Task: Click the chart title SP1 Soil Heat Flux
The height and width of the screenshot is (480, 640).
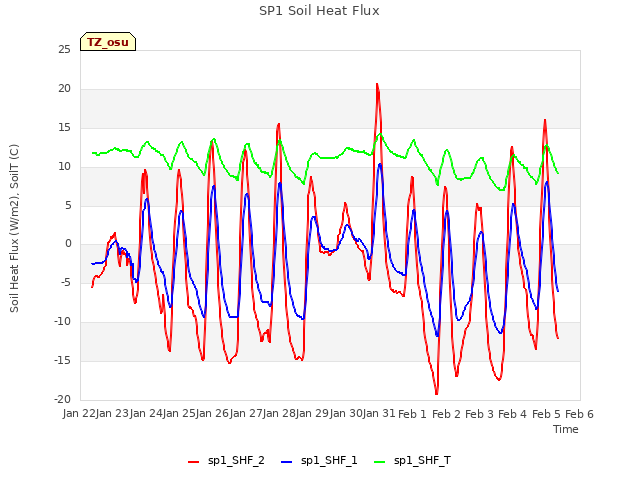Action: tap(319, 11)
